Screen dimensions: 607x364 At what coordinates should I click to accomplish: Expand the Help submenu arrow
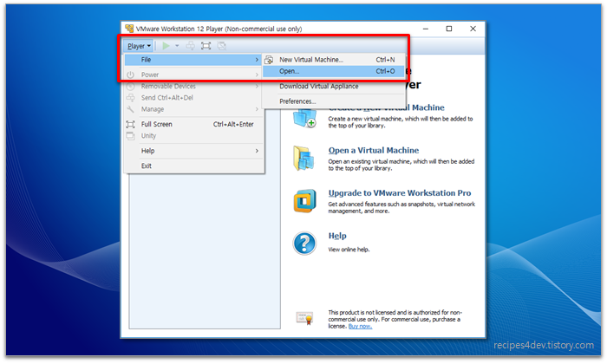(x=257, y=151)
